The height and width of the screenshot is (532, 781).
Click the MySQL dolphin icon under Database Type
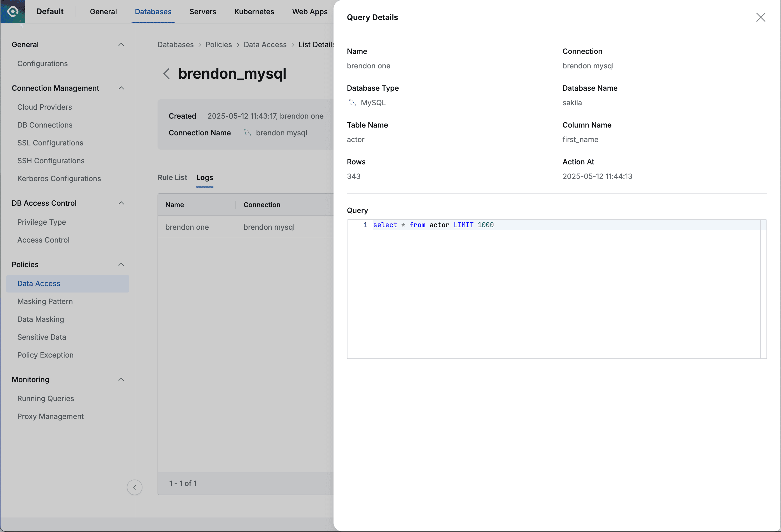353,103
